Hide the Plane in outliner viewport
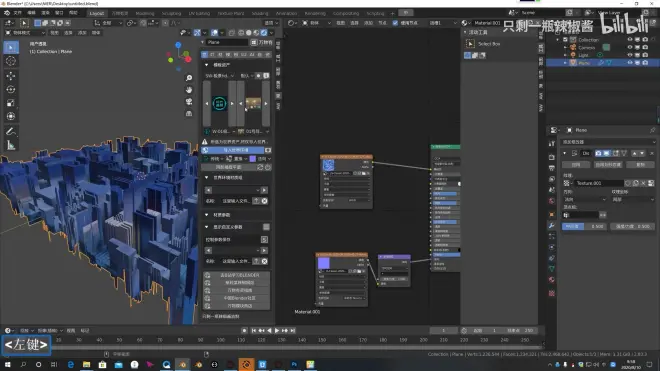Viewport: 660px width, 371px height. 630,62
